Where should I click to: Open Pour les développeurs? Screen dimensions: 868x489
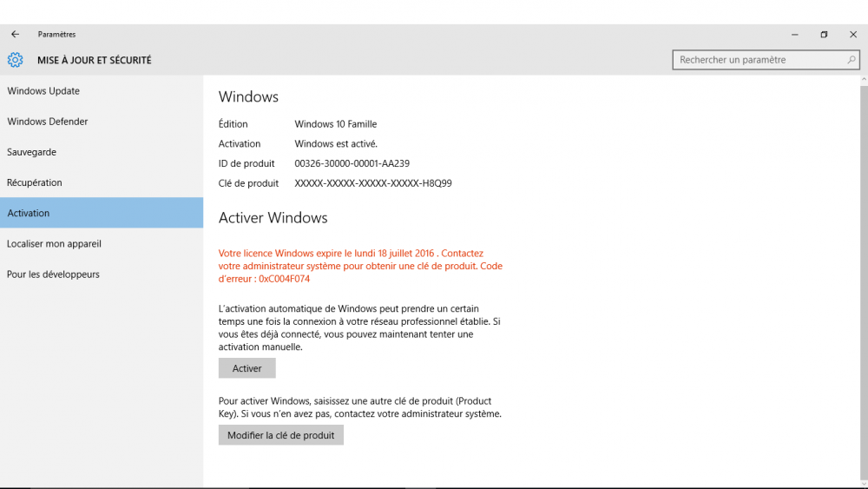pyautogui.click(x=102, y=274)
